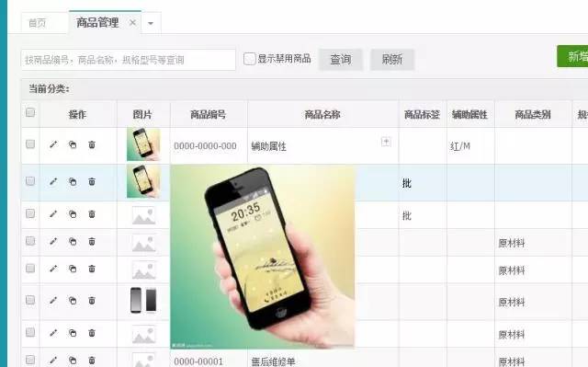Click the pencil edit icon in the highlighted row
588x367 pixels.
click(53, 181)
